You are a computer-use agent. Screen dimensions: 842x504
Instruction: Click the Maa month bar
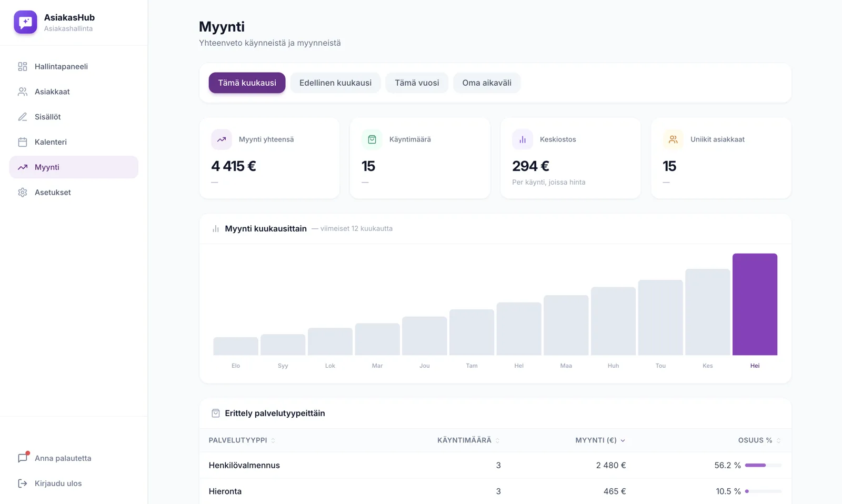(x=566, y=325)
